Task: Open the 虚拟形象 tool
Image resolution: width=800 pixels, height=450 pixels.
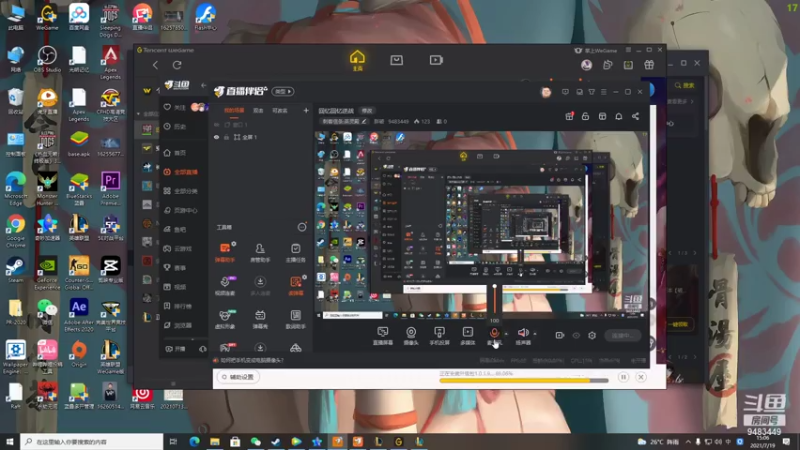Action: (224, 319)
